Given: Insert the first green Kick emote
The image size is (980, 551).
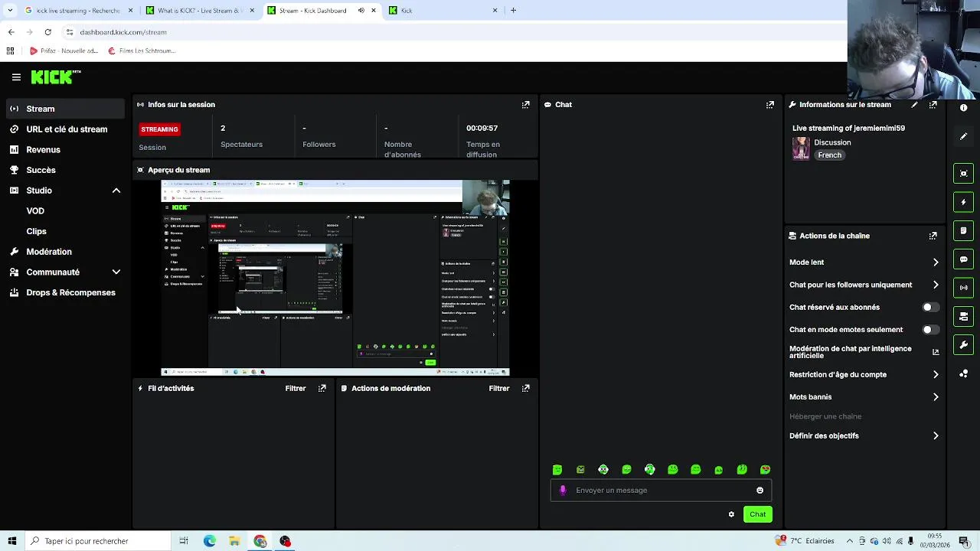Looking at the screenshot, I should point(557,470).
